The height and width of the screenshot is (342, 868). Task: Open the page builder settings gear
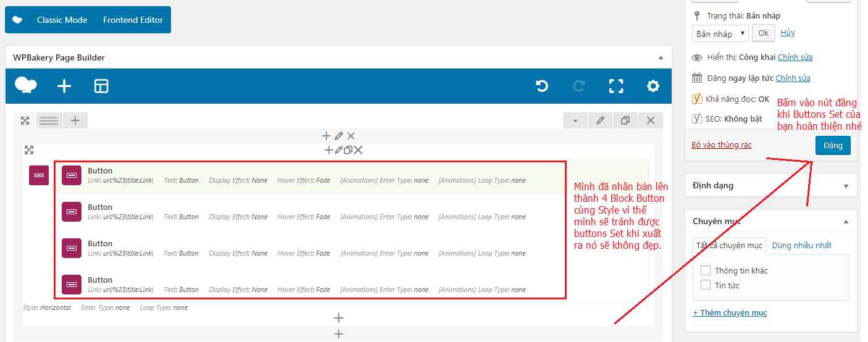(653, 86)
